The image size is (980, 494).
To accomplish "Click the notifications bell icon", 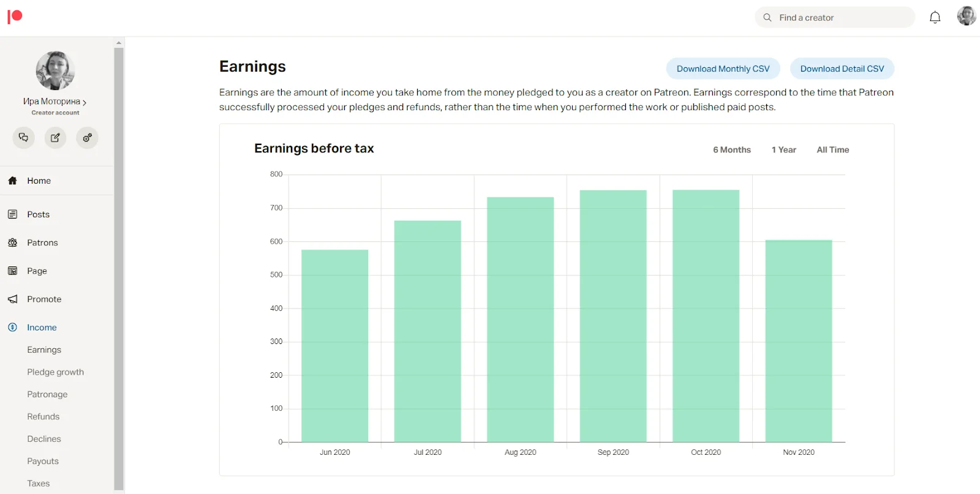I will point(935,18).
